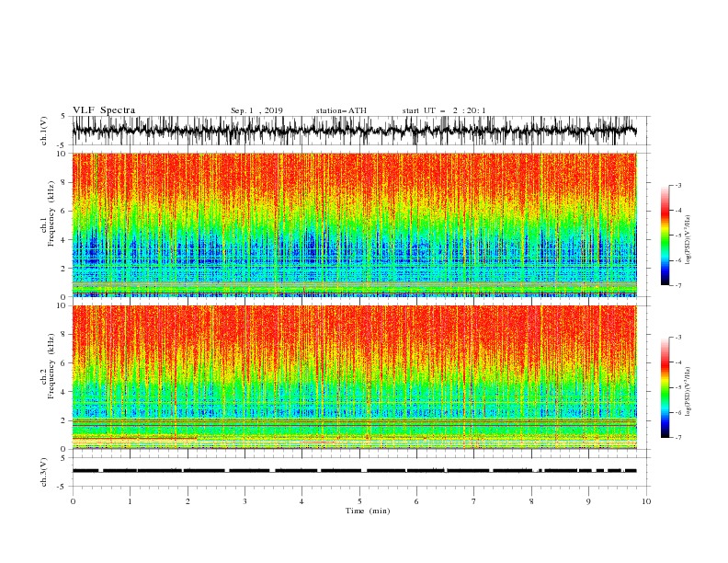Click the "5" tick on ch.3(V) axis
The height and width of the screenshot is (563, 728).
(x=63, y=457)
